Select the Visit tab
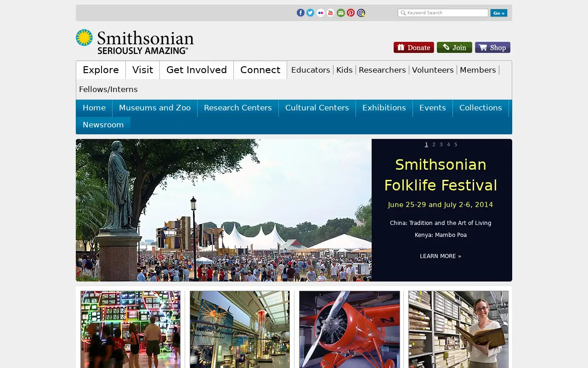 coord(143,70)
